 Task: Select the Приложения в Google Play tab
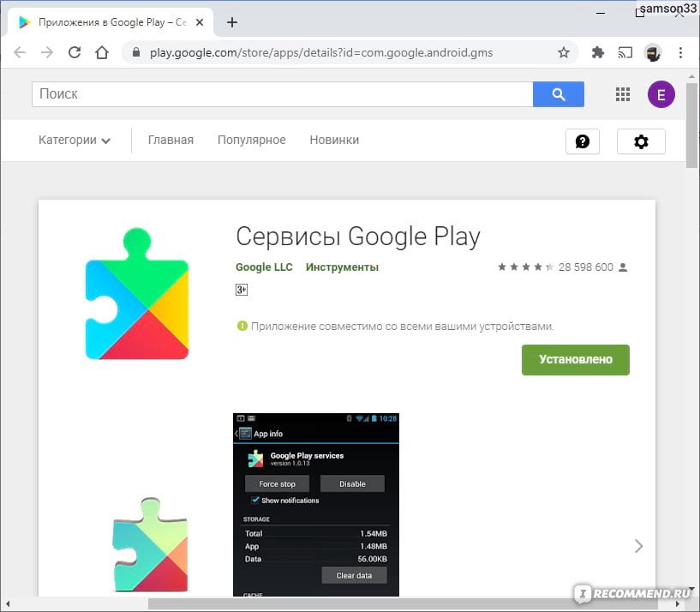pos(111,22)
